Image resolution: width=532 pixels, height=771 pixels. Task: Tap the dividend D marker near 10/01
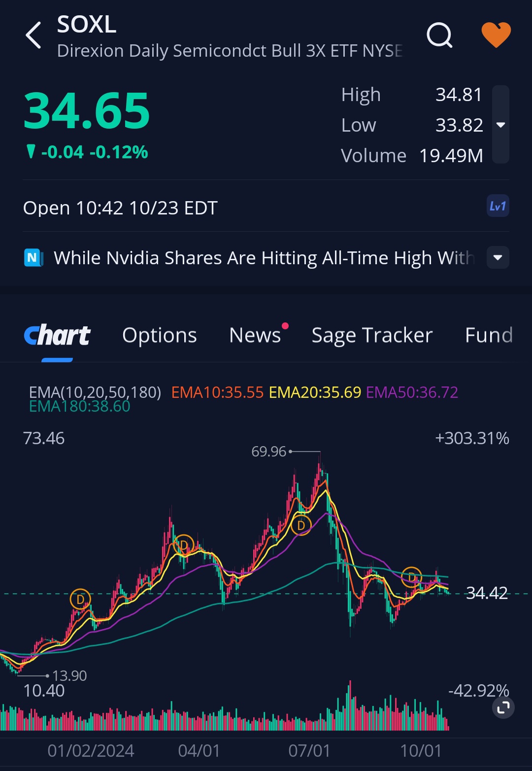[x=412, y=577]
